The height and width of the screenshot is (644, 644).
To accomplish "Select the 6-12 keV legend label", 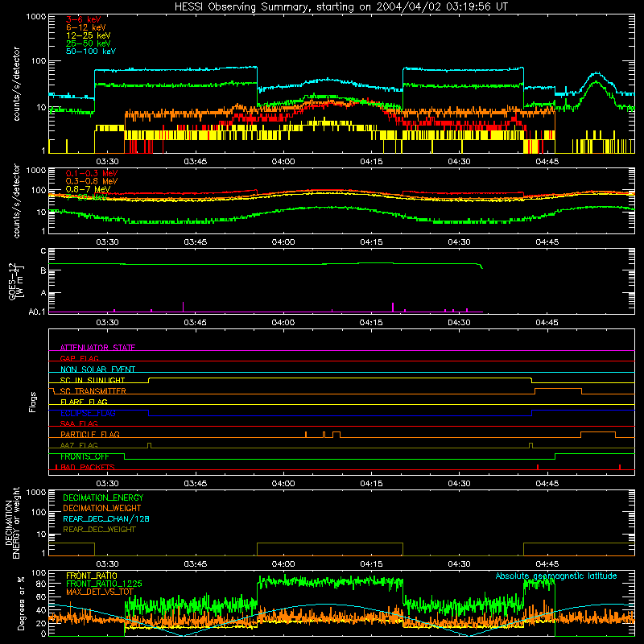I will [86, 27].
